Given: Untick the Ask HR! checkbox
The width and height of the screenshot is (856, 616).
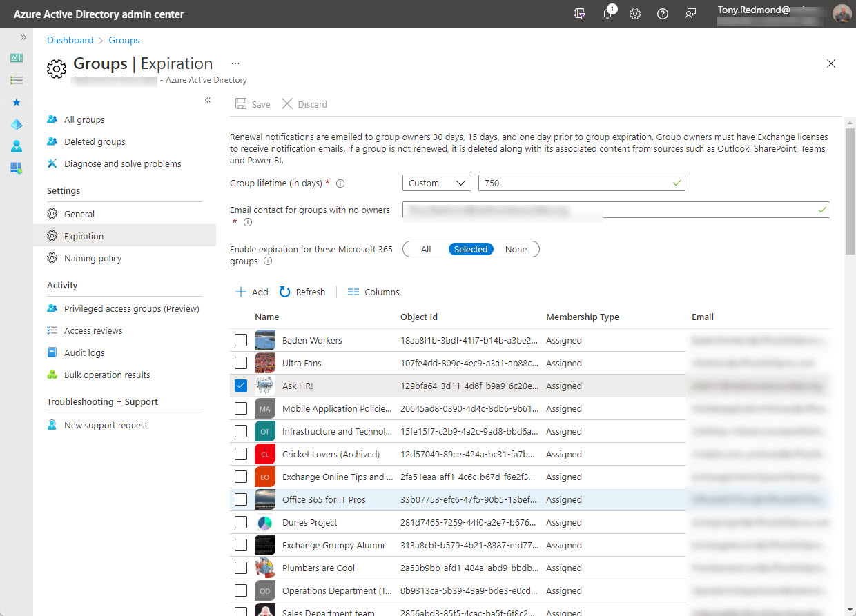Looking at the screenshot, I should click(x=240, y=386).
